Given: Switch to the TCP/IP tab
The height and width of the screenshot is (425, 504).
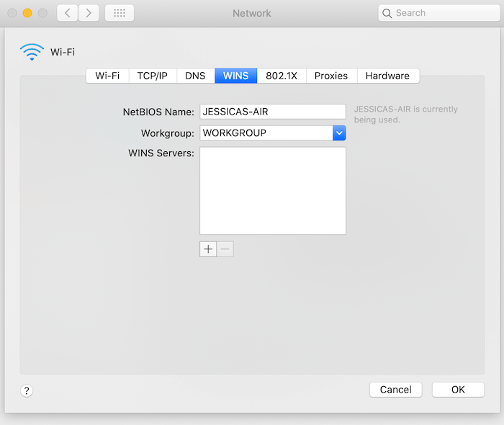Looking at the screenshot, I should (153, 76).
